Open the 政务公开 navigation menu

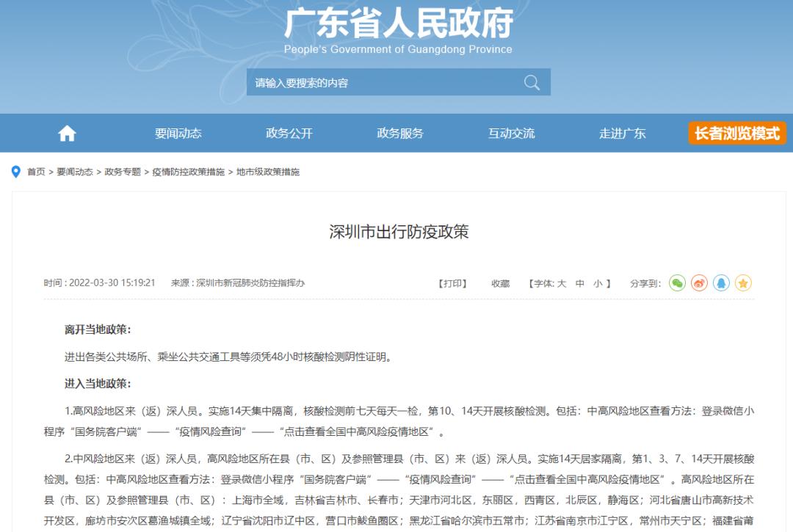pyautogui.click(x=289, y=134)
